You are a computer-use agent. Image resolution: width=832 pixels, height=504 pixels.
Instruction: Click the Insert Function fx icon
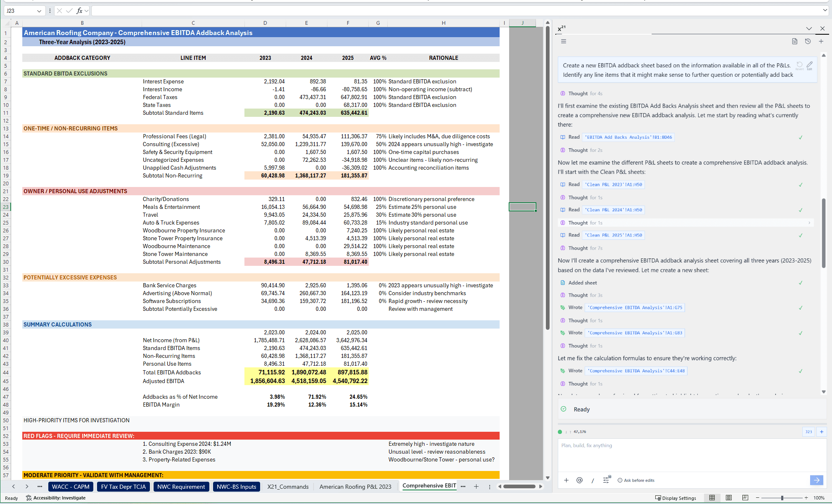(x=79, y=11)
